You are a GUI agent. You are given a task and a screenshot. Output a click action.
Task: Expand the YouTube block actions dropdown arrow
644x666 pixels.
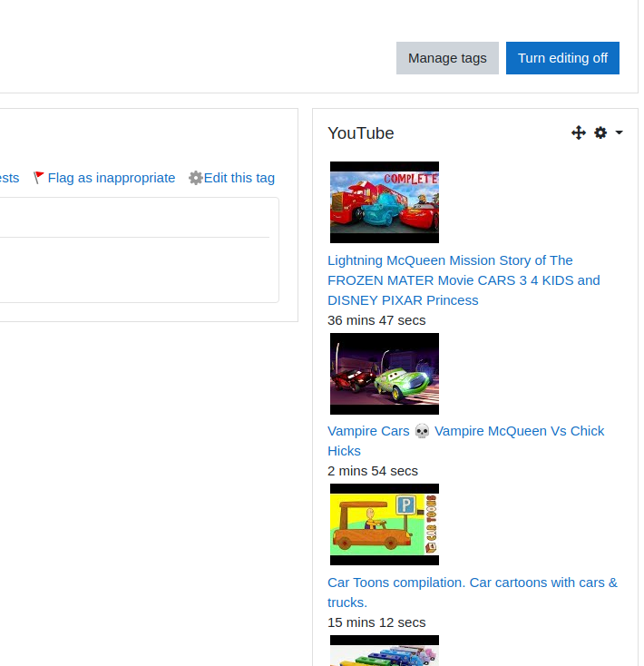619,132
